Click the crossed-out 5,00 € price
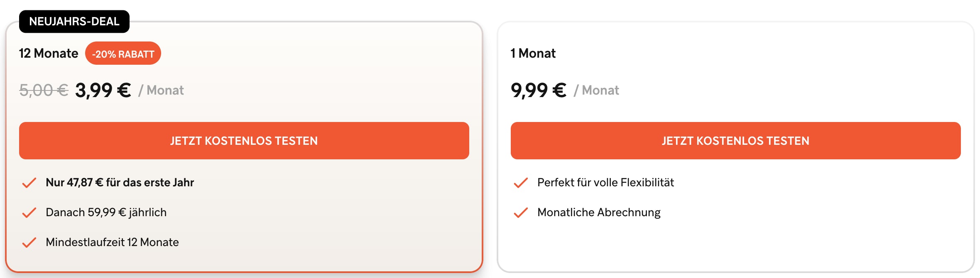Viewport: 980px width, 278px height. [44, 90]
